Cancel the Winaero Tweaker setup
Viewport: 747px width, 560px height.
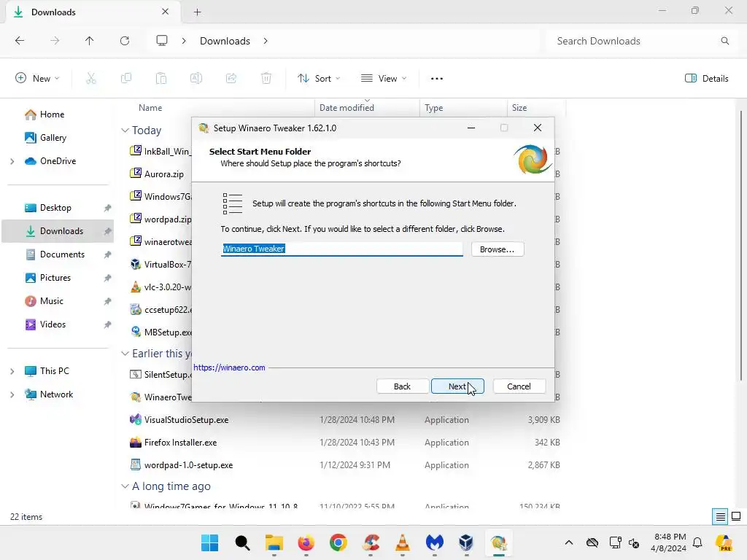[x=519, y=386]
